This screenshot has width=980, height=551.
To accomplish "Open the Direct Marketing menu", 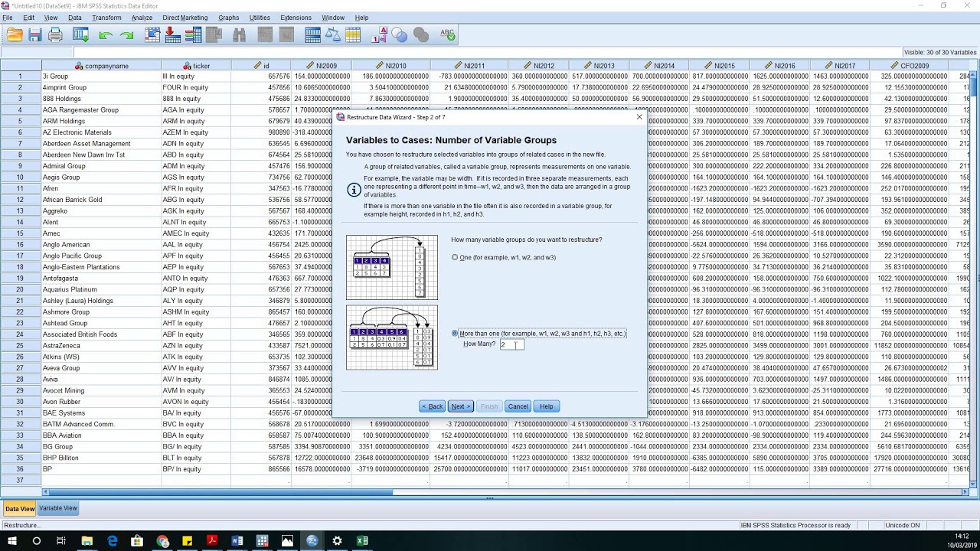I will click(185, 18).
